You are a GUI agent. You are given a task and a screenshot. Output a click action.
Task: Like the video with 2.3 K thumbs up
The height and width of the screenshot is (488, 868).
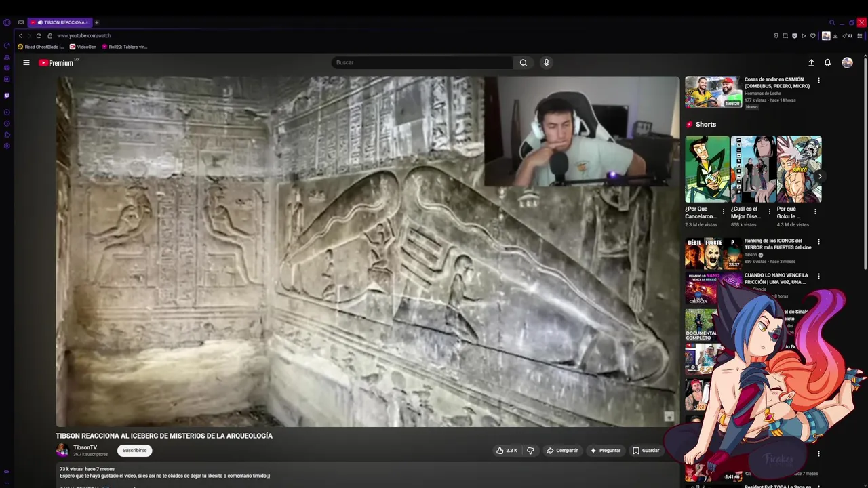[507, 450]
